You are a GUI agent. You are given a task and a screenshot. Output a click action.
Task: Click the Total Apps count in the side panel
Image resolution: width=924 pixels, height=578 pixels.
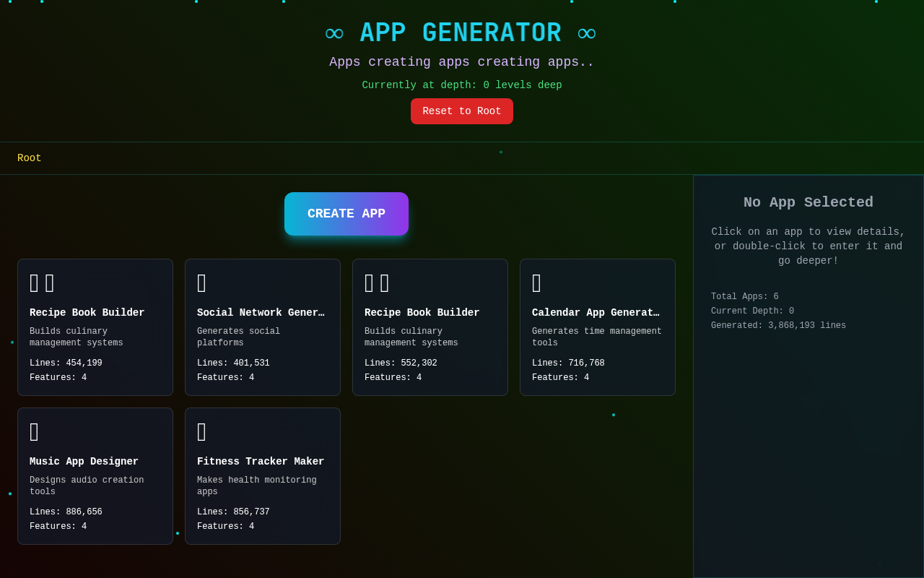pos(744,296)
